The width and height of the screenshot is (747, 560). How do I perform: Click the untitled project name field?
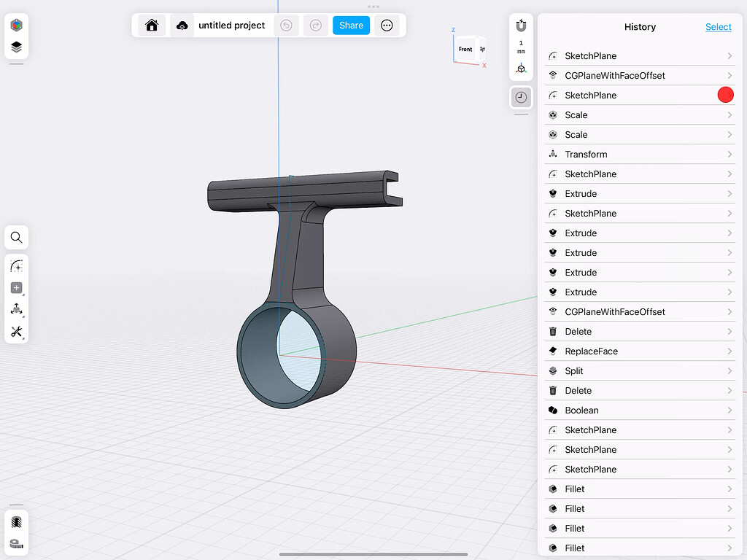click(x=232, y=25)
